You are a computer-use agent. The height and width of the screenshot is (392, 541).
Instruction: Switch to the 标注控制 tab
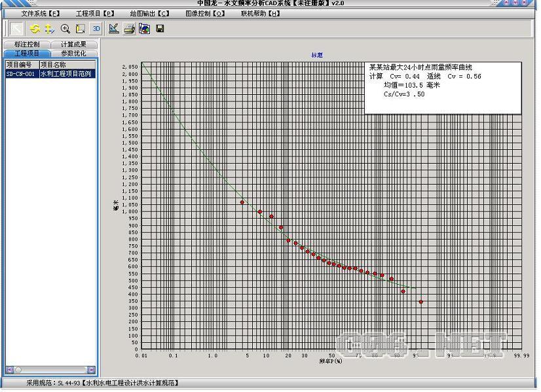pos(27,44)
